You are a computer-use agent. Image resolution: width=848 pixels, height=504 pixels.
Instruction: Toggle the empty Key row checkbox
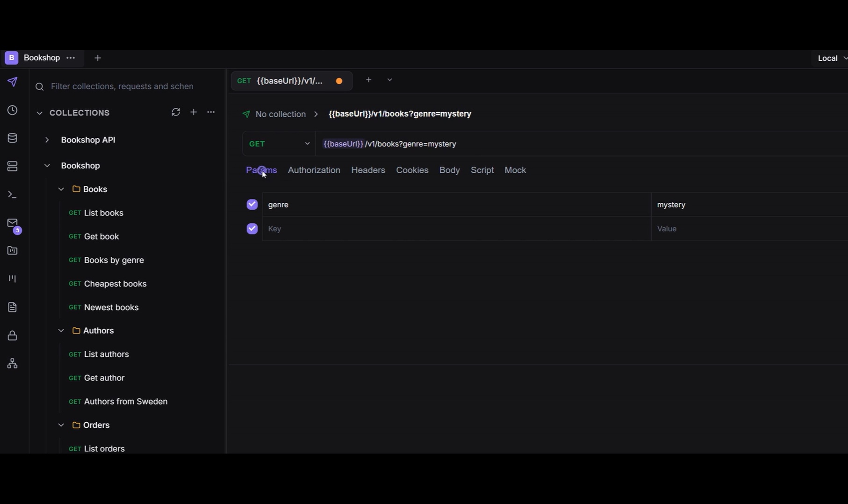(252, 228)
